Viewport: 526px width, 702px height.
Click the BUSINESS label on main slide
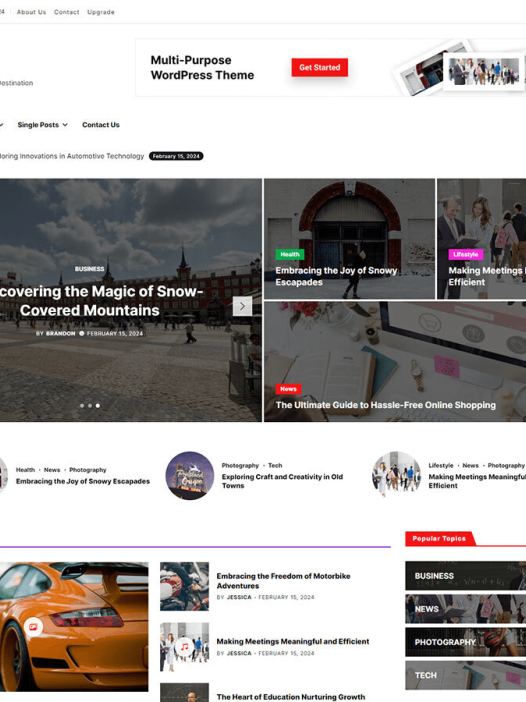[90, 269]
